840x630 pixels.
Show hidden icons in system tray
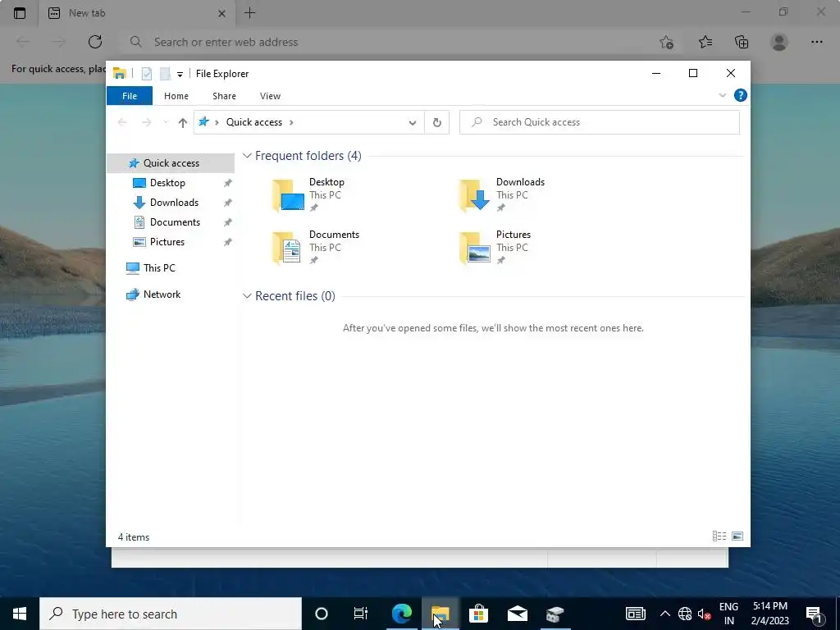point(664,614)
